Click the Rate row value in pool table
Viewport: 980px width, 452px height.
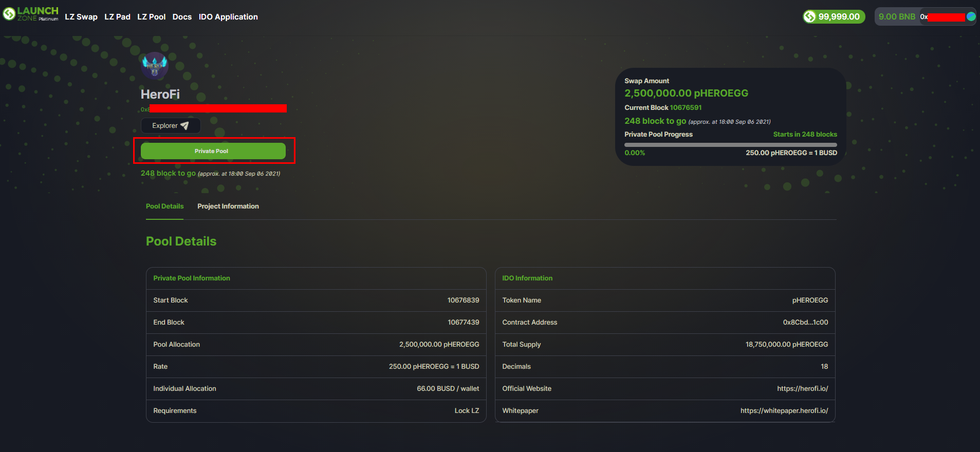434,366
